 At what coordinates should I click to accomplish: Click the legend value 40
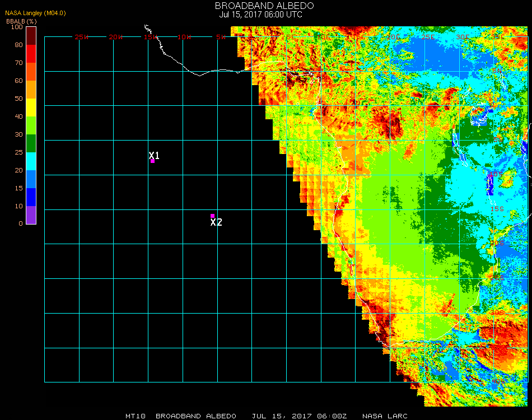(18, 116)
